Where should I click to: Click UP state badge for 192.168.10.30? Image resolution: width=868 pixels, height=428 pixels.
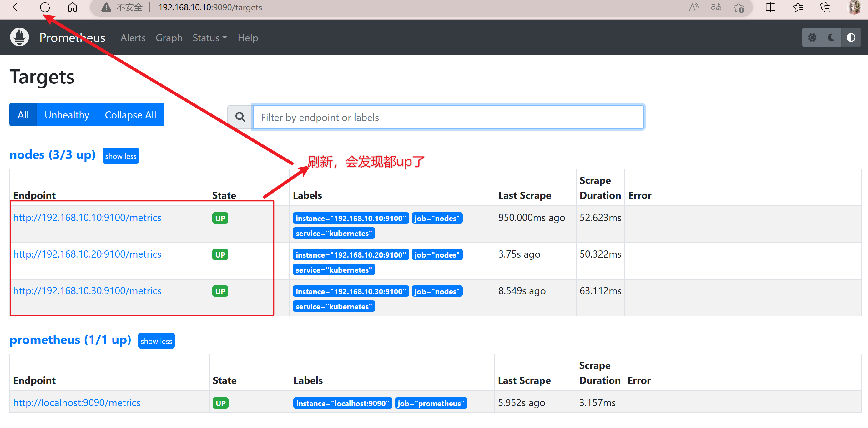(x=220, y=291)
